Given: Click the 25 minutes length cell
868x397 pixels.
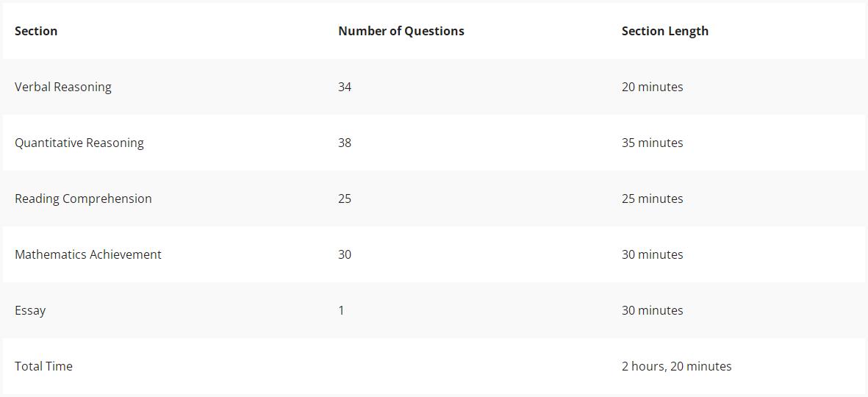Looking at the screenshot, I should [652, 198].
